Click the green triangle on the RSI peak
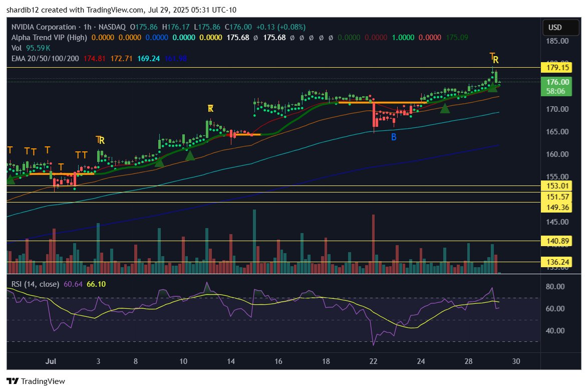 [207, 288]
